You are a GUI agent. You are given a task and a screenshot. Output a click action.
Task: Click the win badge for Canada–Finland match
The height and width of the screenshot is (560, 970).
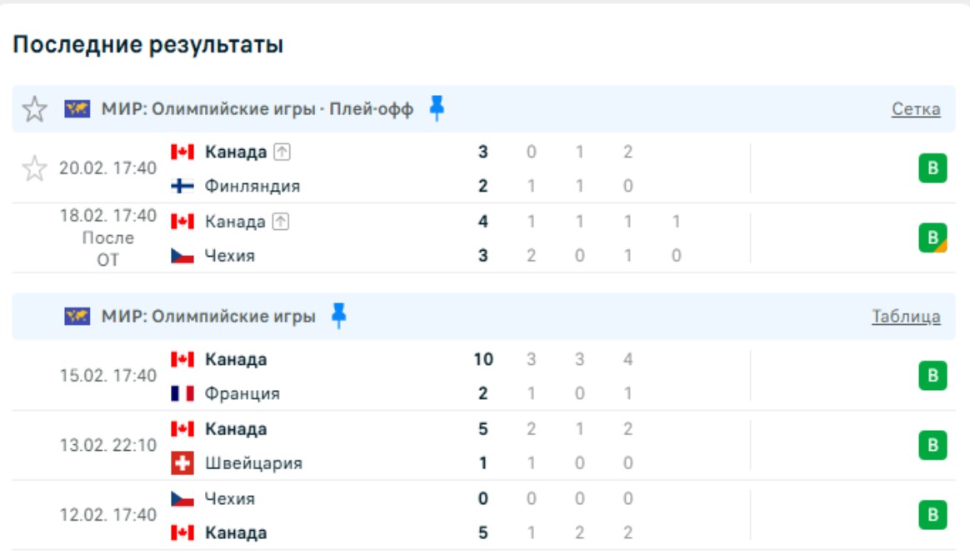pos(932,169)
